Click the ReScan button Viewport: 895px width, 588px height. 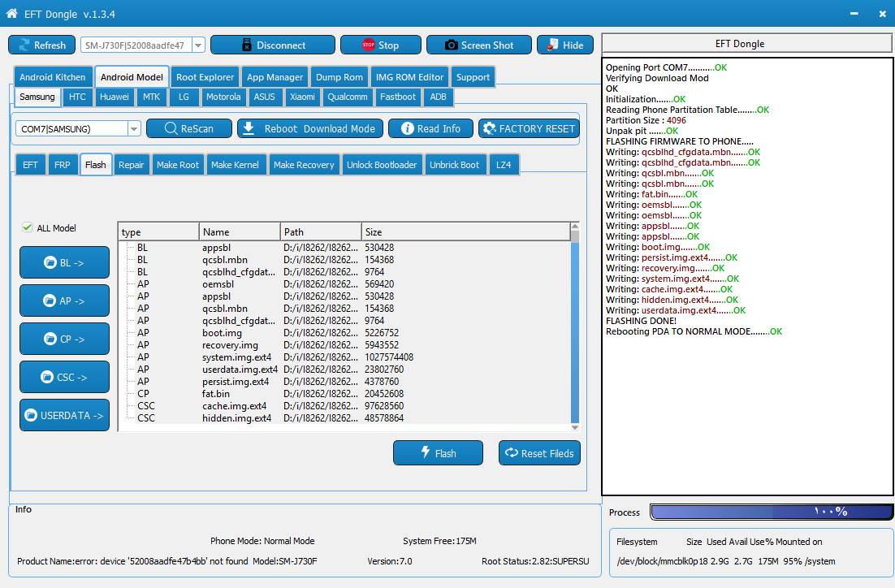pyautogui.click(x=189, y=128)
